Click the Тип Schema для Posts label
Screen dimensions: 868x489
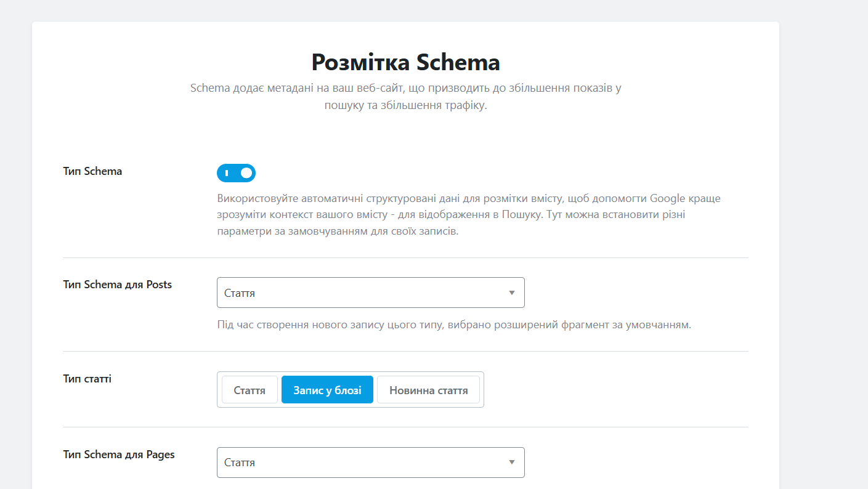click(117, 285)
